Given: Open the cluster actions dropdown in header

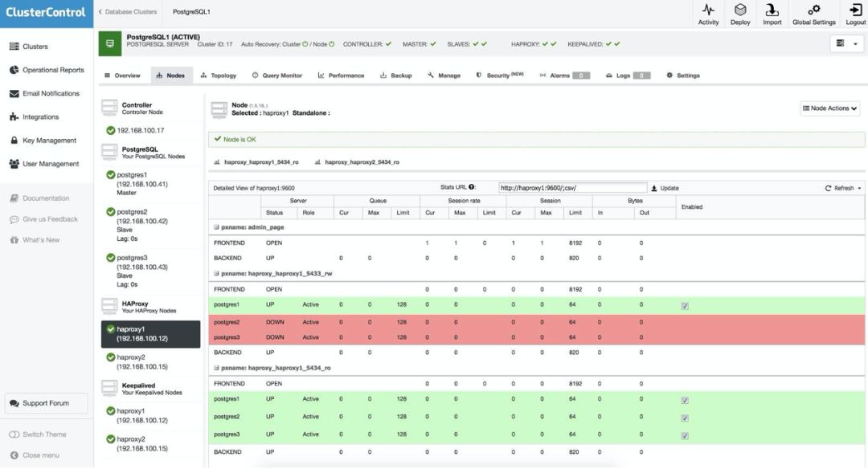Looking at the screenshot, I should tap(847, 43).
